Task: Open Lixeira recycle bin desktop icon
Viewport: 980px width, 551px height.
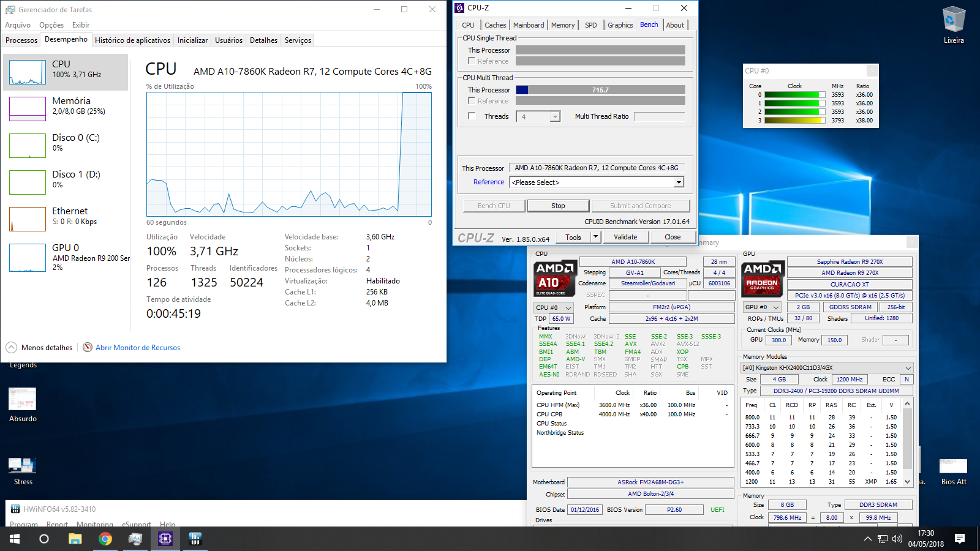Action: [954, 24]
